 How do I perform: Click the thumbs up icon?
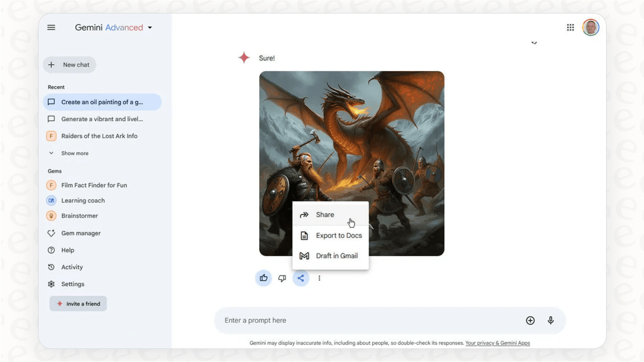point(263,278)
